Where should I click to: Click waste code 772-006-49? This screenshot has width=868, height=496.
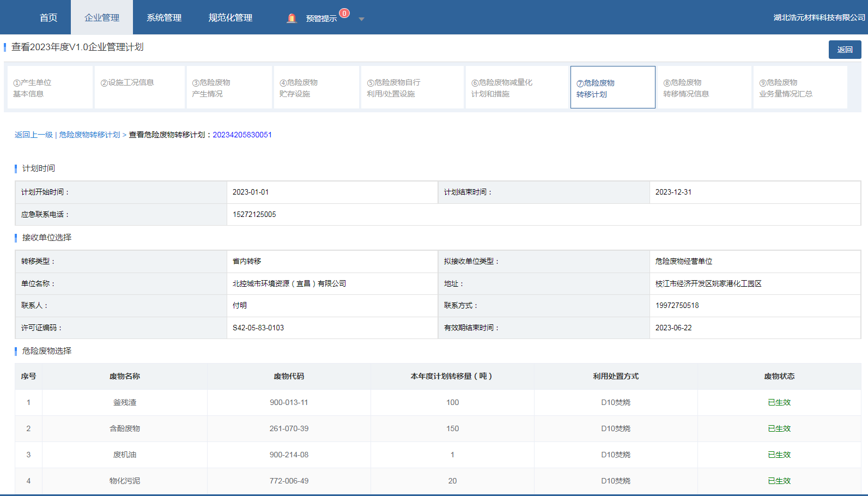[x=289, y=481]
